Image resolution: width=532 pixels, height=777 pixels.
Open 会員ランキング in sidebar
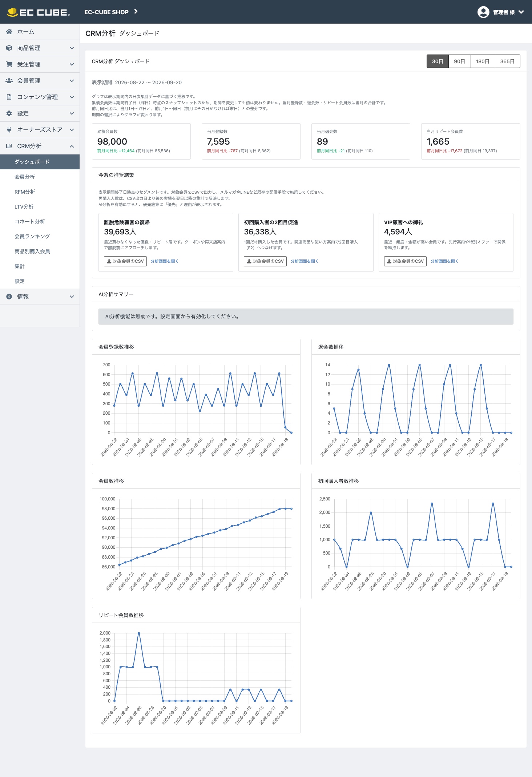click(40, 236)
